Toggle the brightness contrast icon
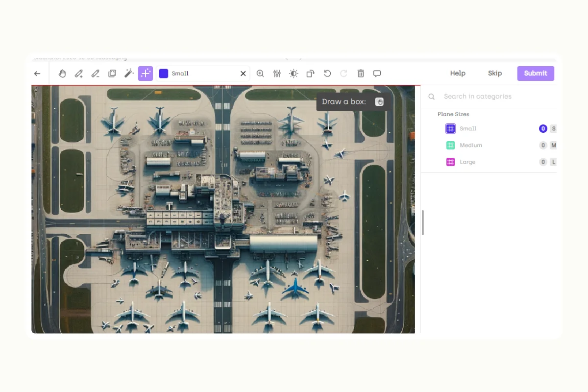The height and width of the screenshot is (392, 588). 294,73
